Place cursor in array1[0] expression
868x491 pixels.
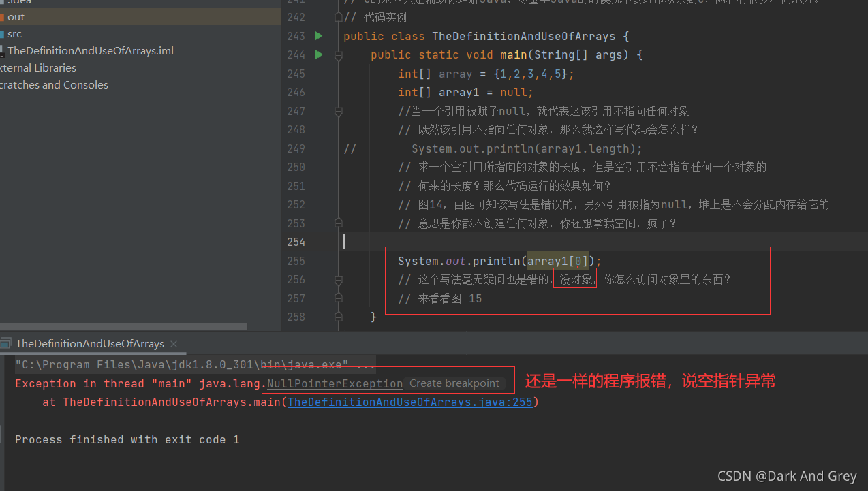(x=557, y=261)
